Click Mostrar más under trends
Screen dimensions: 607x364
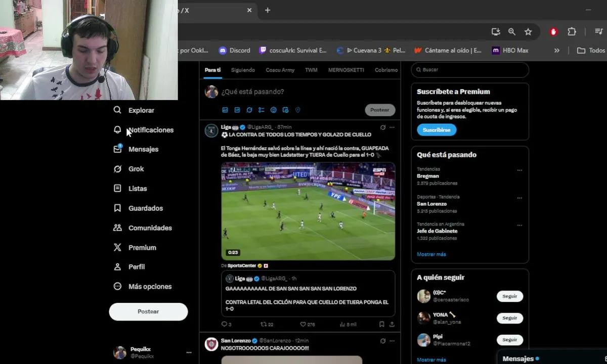(x=431, y=254)
